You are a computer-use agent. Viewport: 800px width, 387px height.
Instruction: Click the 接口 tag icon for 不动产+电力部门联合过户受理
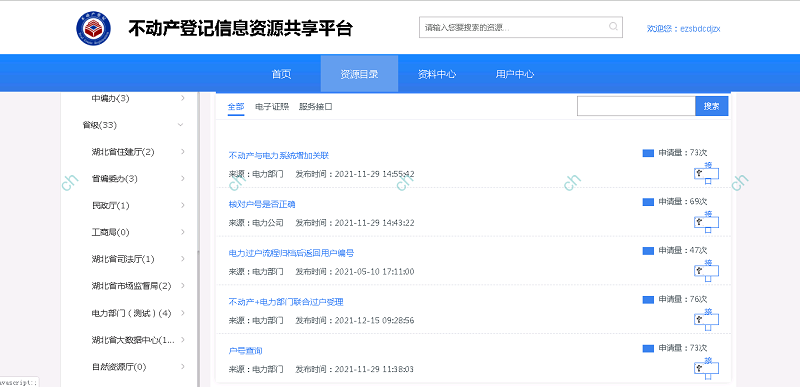coord(707,320)
